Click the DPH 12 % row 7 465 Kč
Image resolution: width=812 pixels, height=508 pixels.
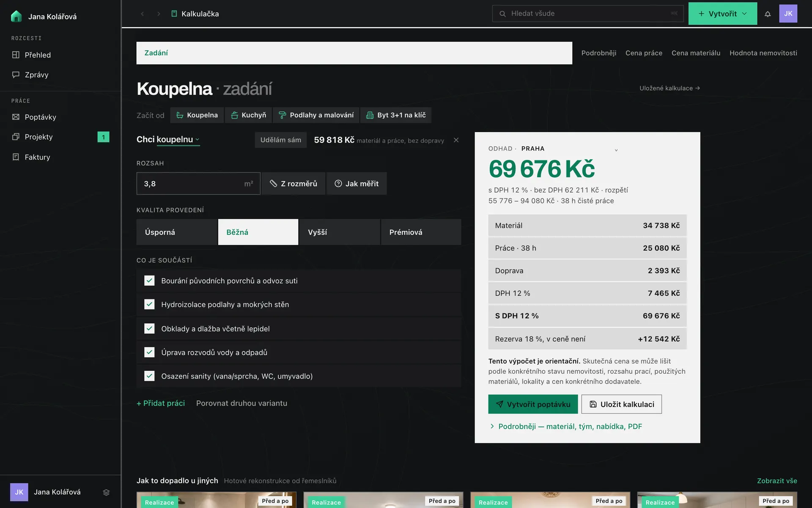587,293
